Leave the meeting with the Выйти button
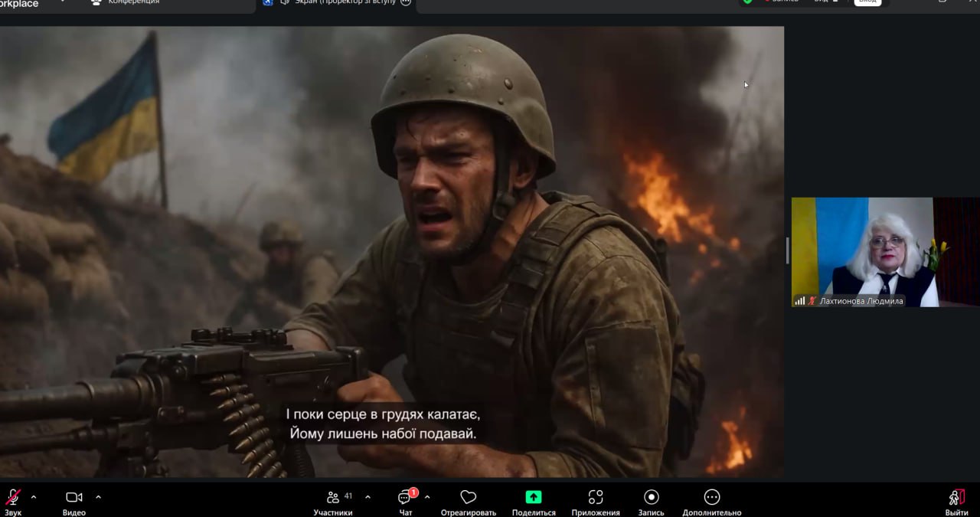 956,499
